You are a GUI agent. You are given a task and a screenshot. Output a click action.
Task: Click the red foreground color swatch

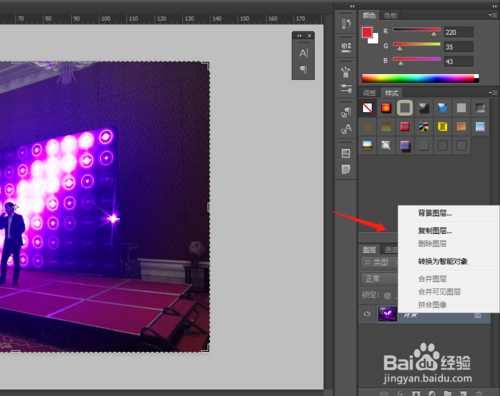pyautogui.click(x=367, y=32)
